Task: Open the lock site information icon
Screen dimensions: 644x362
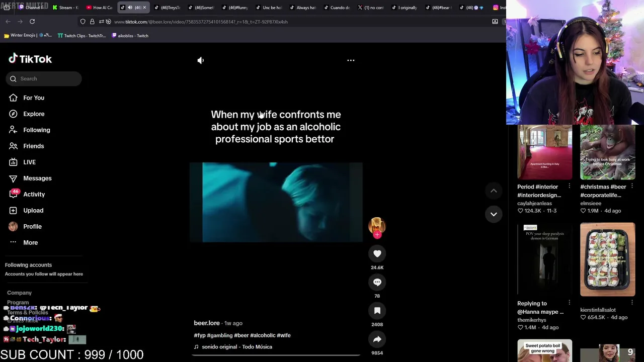Action: coord(92,22)
